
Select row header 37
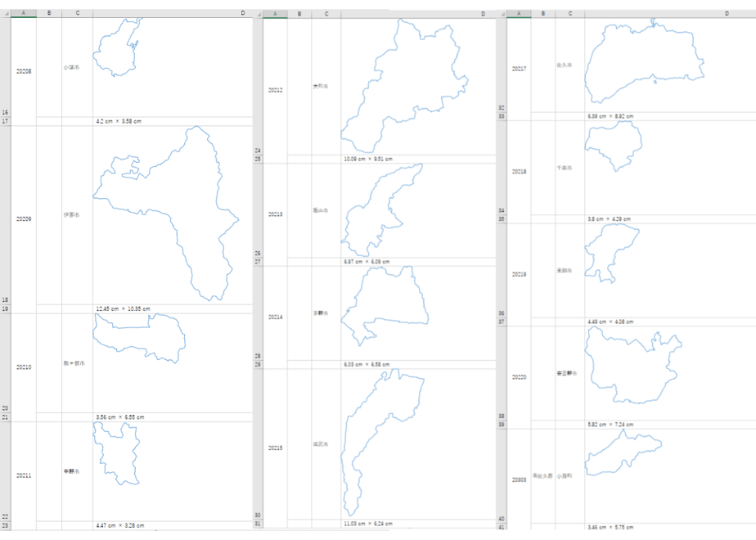coord(502,322)
